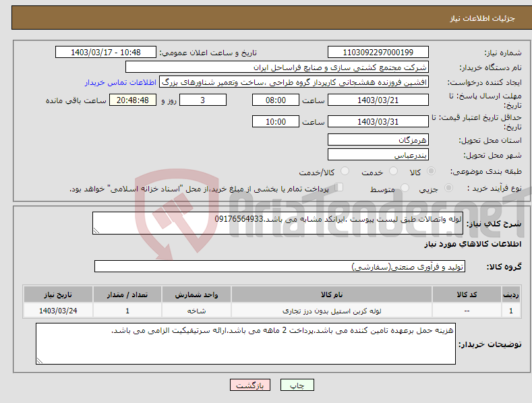Click the تاریخ نیاز column header
This screenshot has width=532, height=403.
coord(58,294)
